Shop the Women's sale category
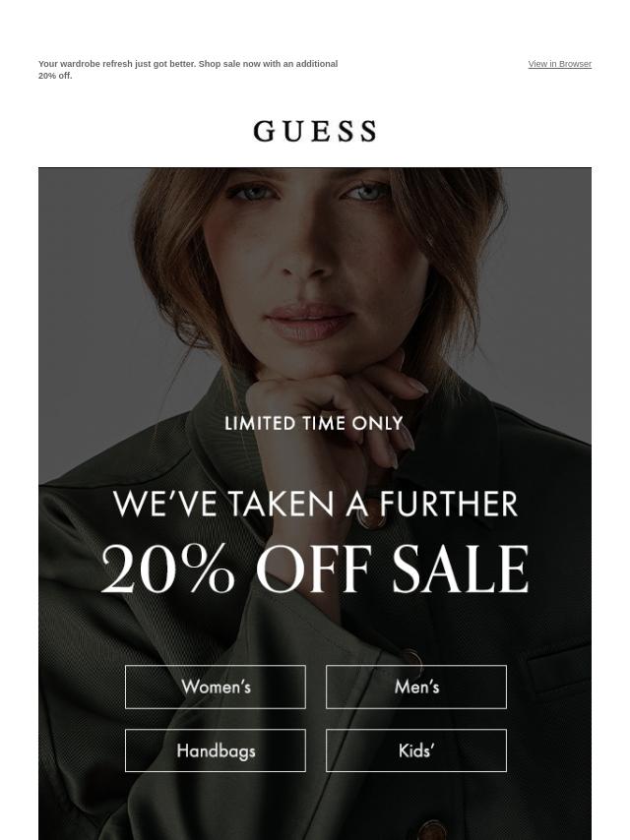Screen dimensions: 630x840 pos(216,687)
